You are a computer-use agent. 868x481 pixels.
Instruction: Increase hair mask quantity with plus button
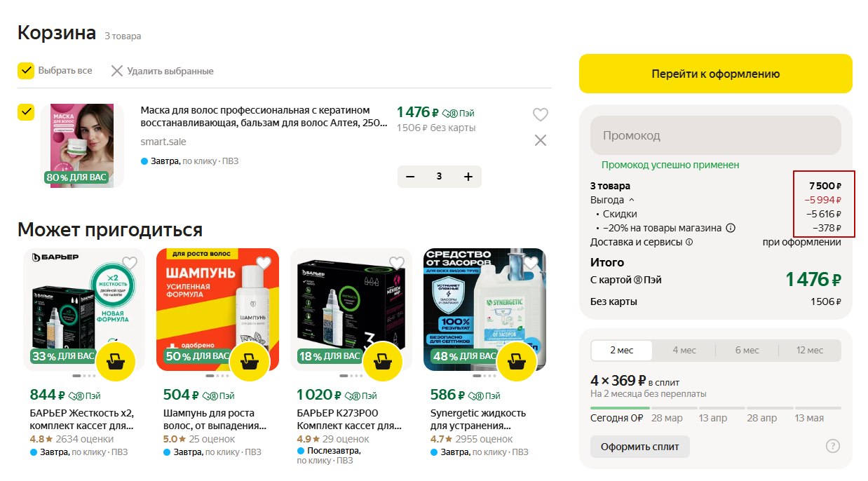coord(468,177)
